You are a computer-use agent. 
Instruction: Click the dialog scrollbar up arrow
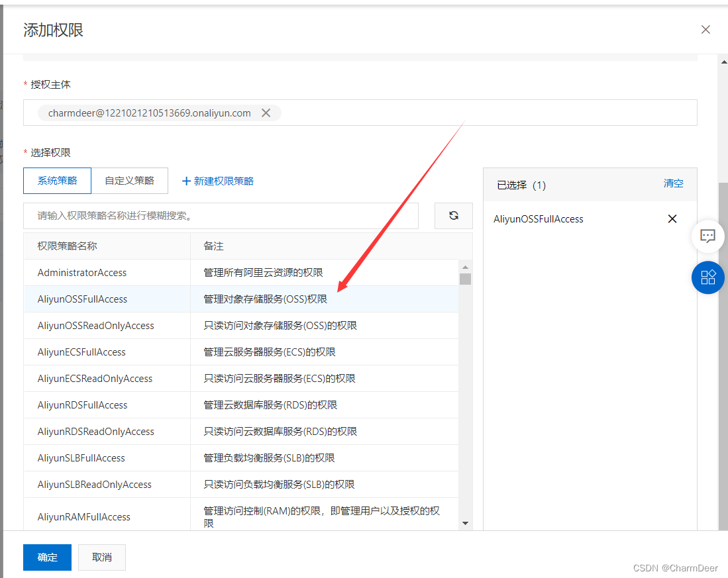coord(723,62)
